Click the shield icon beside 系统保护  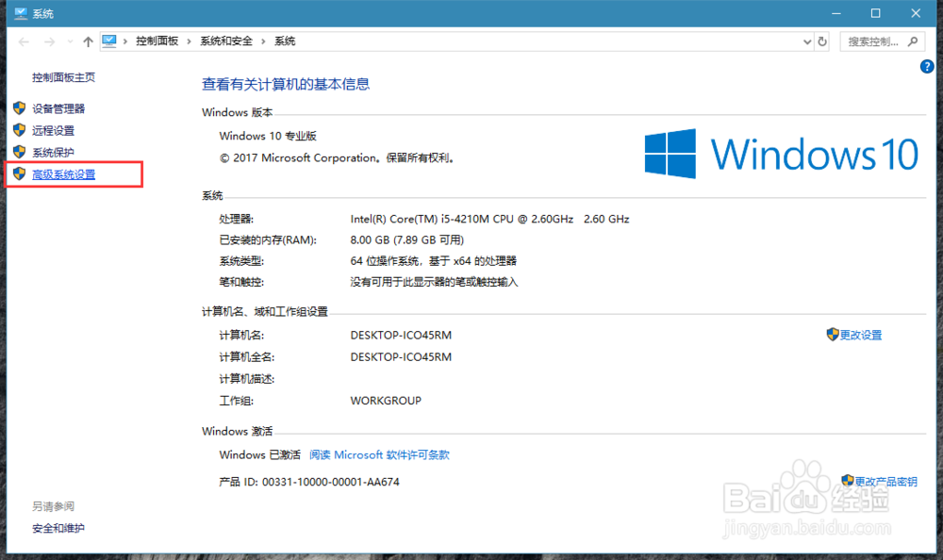pos(19,152)
